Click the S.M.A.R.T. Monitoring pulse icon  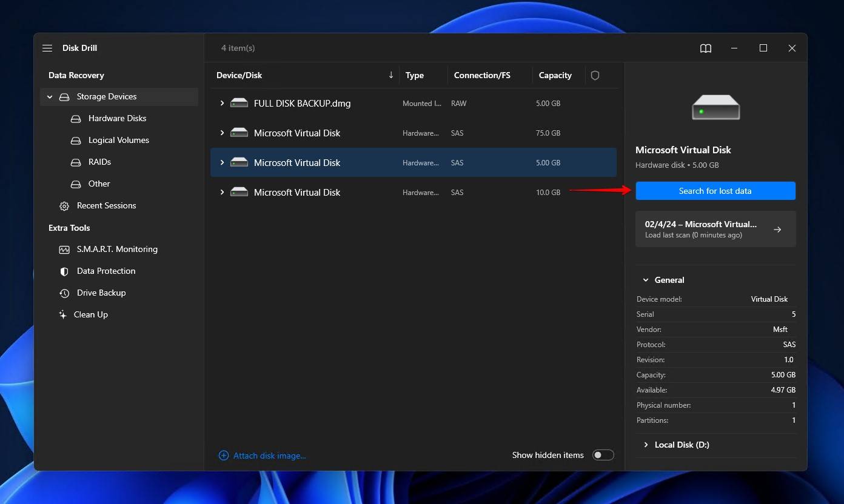(x=64, y=250)
